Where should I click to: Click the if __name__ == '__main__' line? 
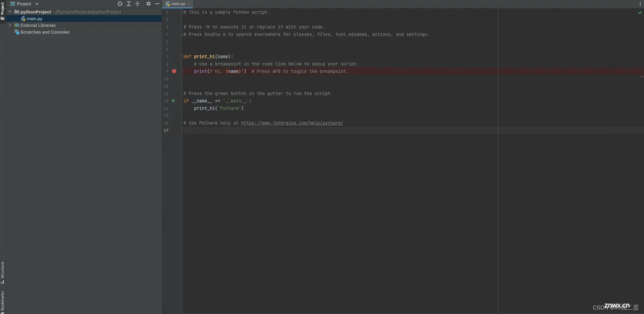tap(217, 101)
